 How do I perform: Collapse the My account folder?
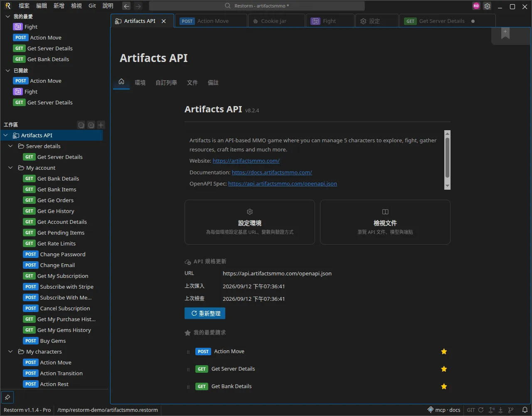11,168
